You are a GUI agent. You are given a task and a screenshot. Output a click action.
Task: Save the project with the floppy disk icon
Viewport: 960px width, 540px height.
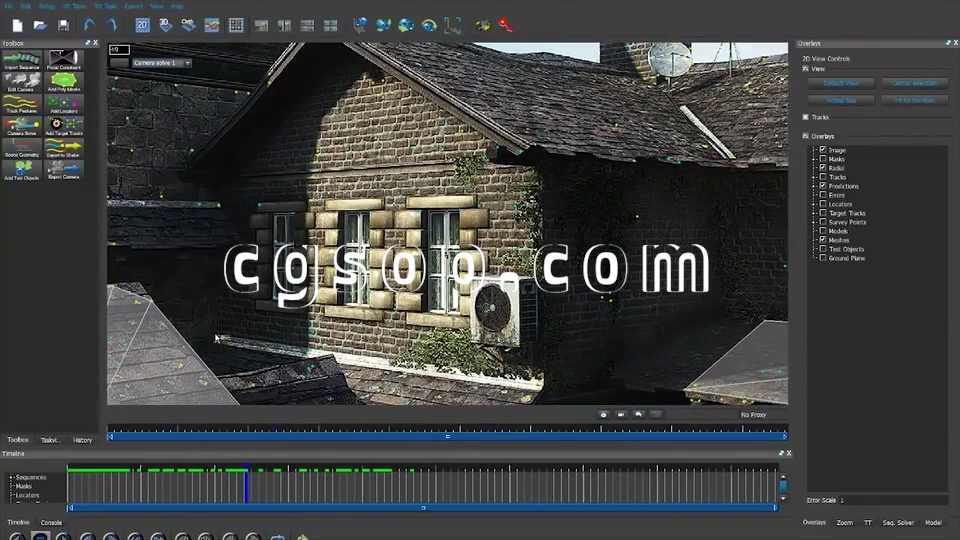[x=63, y=25]
